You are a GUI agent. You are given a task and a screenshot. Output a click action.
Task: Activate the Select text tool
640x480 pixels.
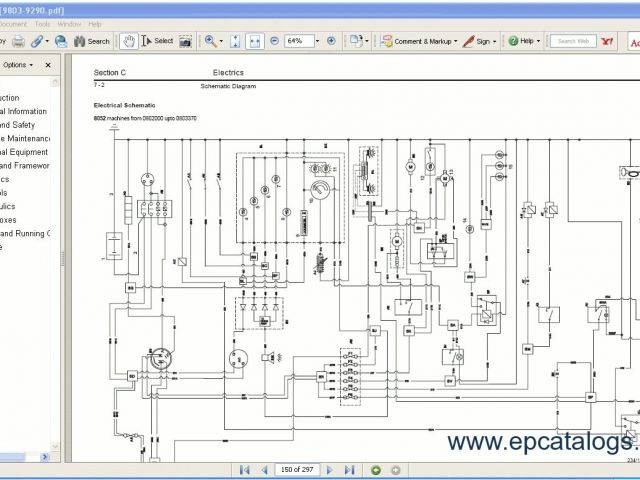[x=157, y=41]
